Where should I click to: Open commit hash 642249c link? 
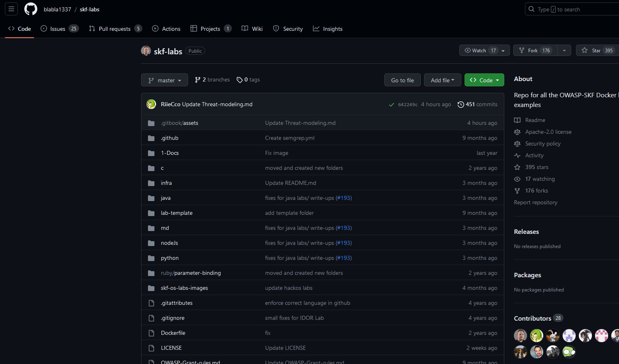coord(408,105)
